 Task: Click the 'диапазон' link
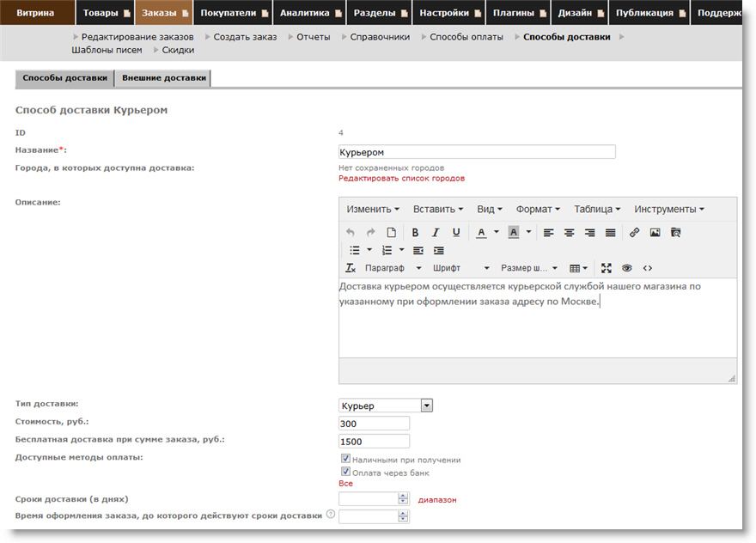pyautogui.click(x=437, y=500)
